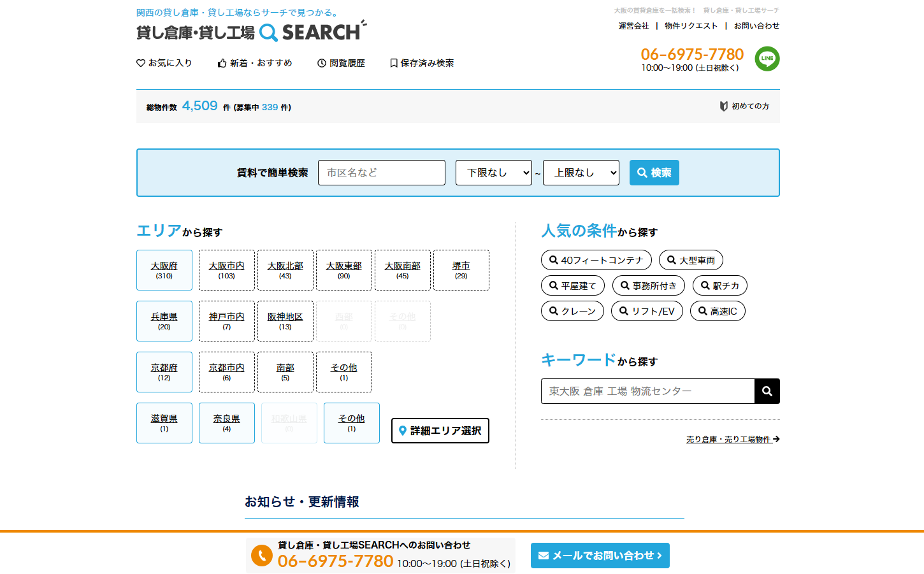Select the 40フィートコンテナ condition tag

click(596, 260)
